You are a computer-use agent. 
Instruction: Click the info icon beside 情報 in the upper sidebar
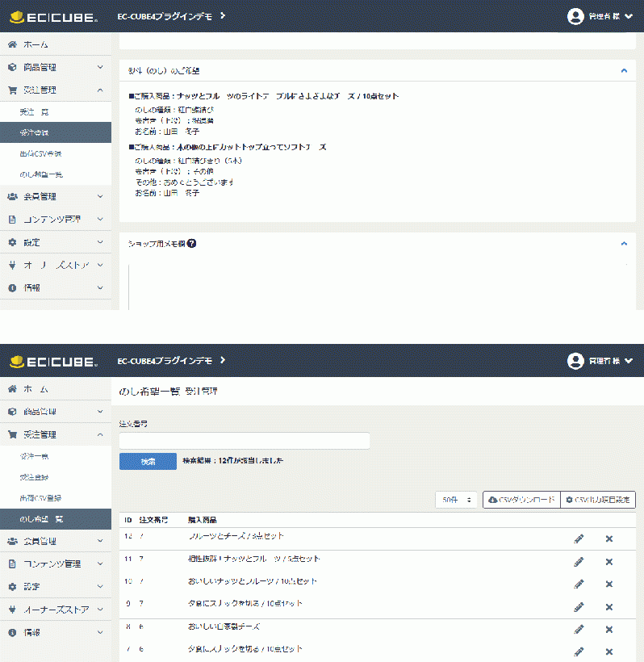click(x=12, y=288)
